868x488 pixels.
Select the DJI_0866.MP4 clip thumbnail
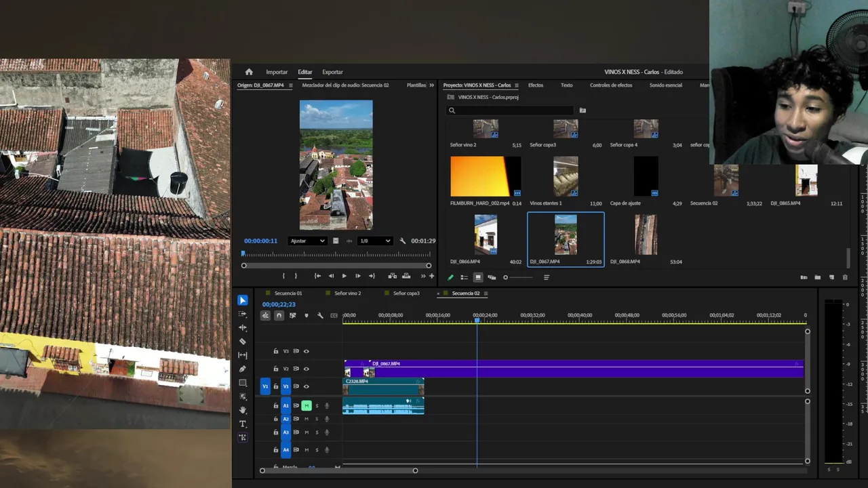486,234
